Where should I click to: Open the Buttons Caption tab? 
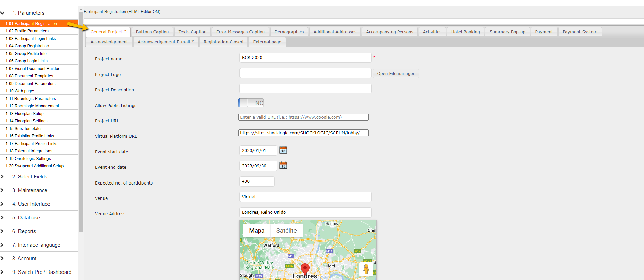click(152, 32)
